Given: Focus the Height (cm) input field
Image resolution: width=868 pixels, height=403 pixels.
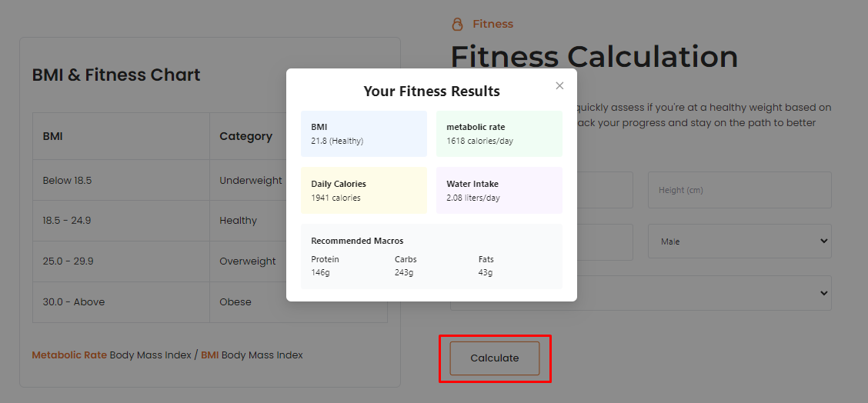Looking at the screenshot, I should coord(739,190).
